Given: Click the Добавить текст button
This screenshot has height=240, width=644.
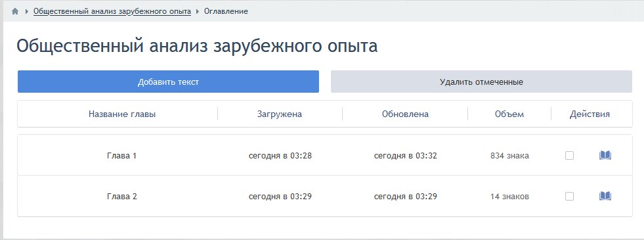Looking at the screenshot, I should (169, 82).
